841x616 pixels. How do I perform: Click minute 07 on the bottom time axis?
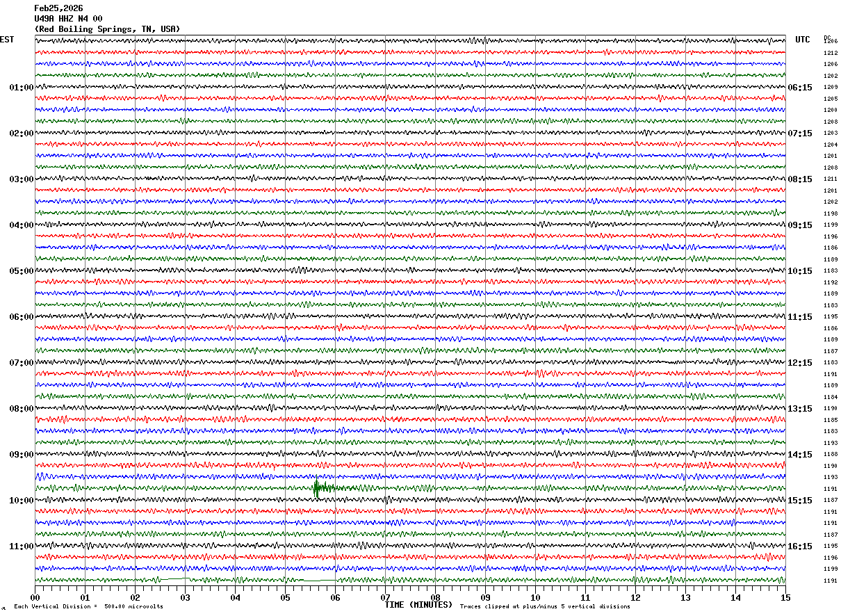385,598
